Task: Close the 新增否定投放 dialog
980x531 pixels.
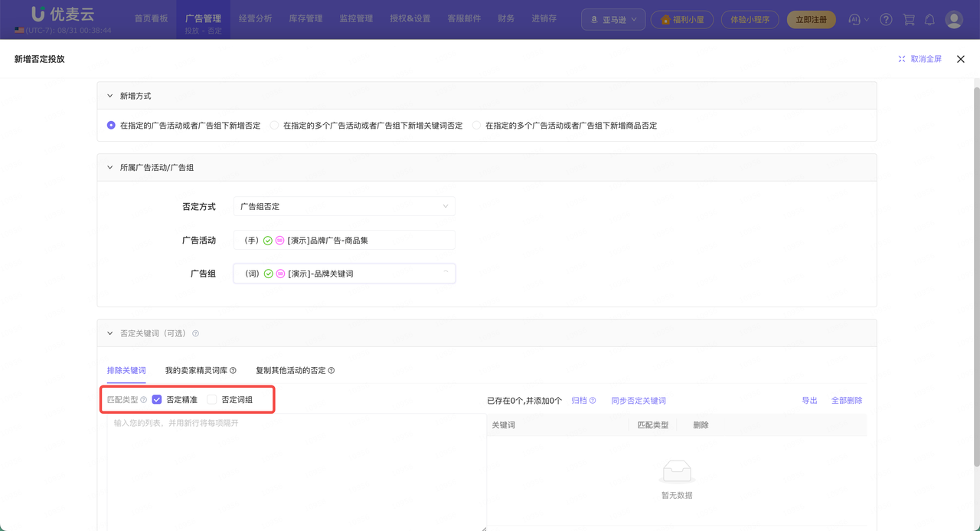Action: (x=961, y=59)
